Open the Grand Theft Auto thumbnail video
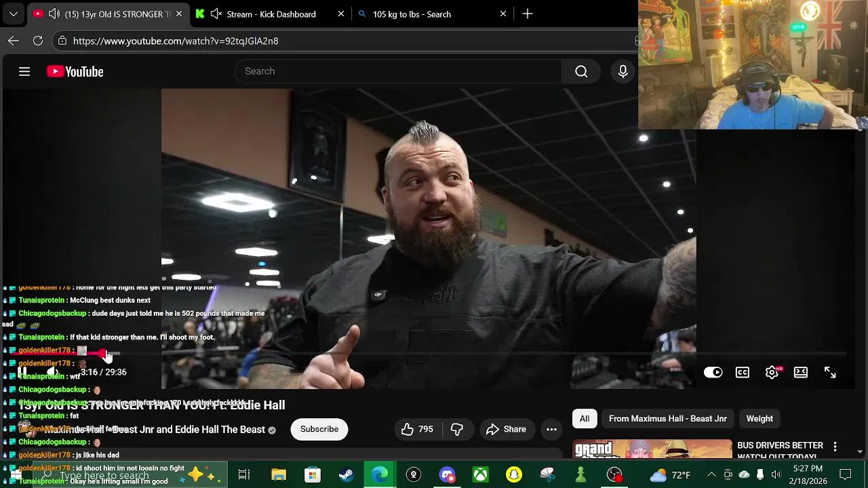The height and width of the screenshot is (488, 868). pos(652,449)
